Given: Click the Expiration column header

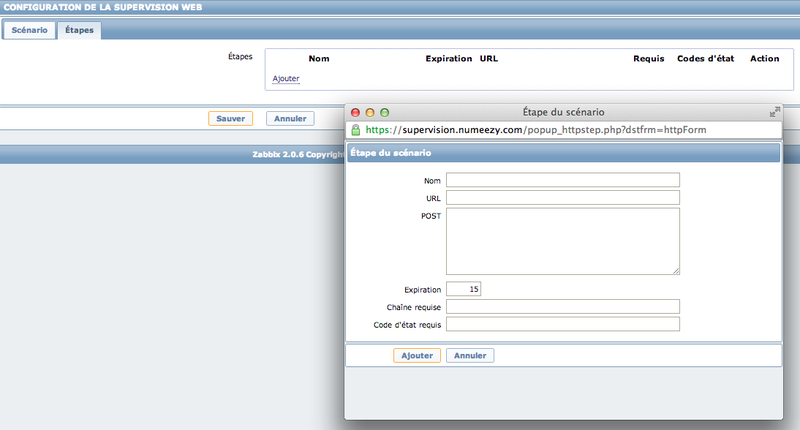Looking at the screenshot, I should click(448, 59).
